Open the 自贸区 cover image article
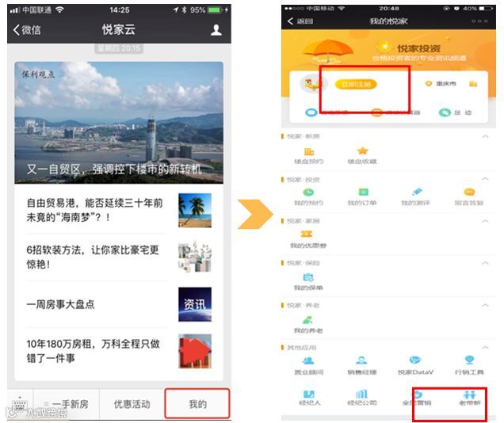 click(x=119, y=122)
